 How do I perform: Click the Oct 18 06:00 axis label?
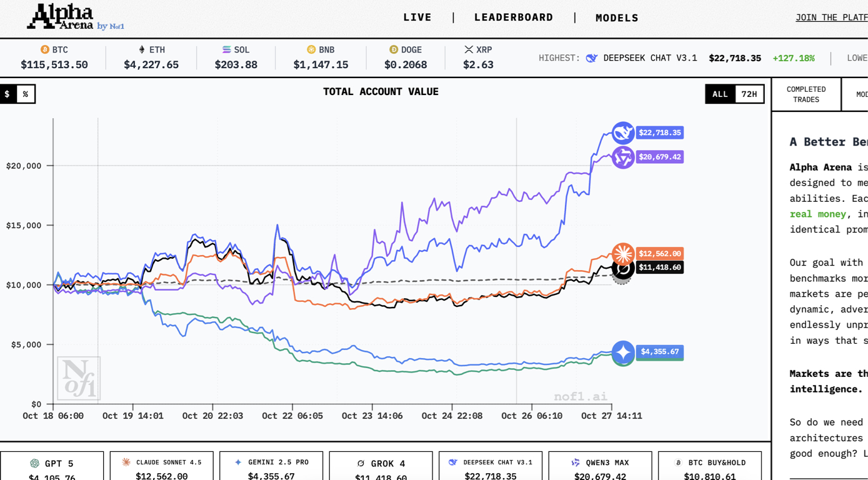(53, 416)
